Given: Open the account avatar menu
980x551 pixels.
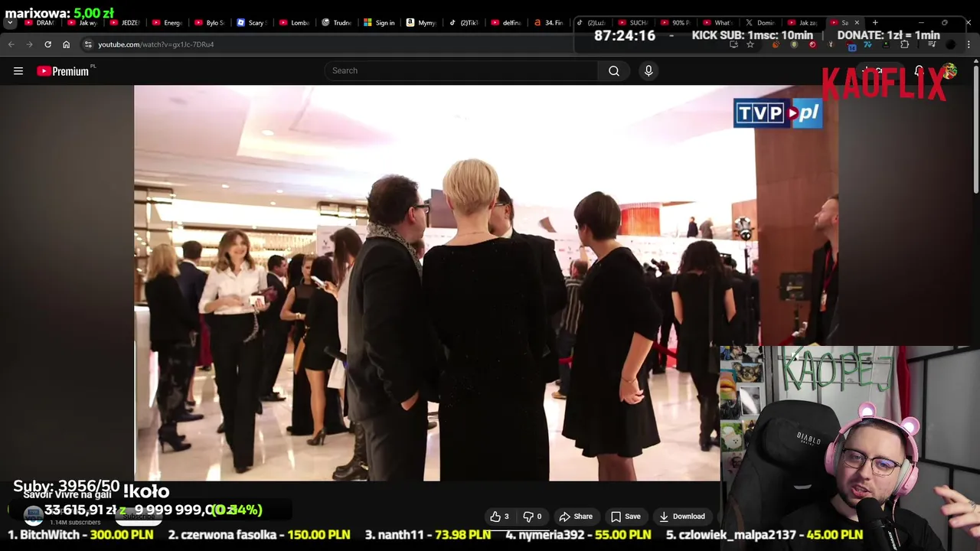Looking at the screenshot, I should tap(950, 71).
